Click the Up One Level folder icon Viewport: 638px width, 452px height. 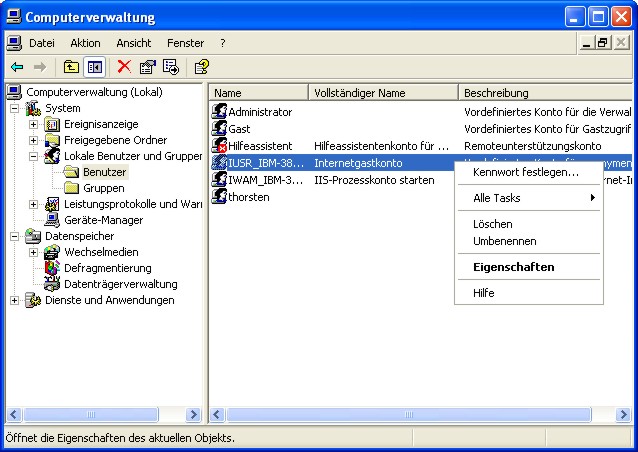pos(71,67)
